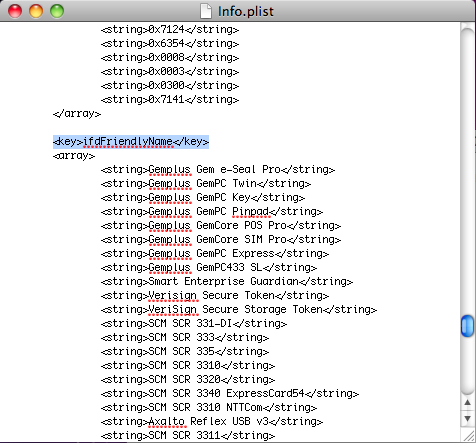This screenshot has height=443, width=476.
Task: Click the Gemplus GemCore SIM Pro line
Action: pyautogui.click(x=221, y=240)
